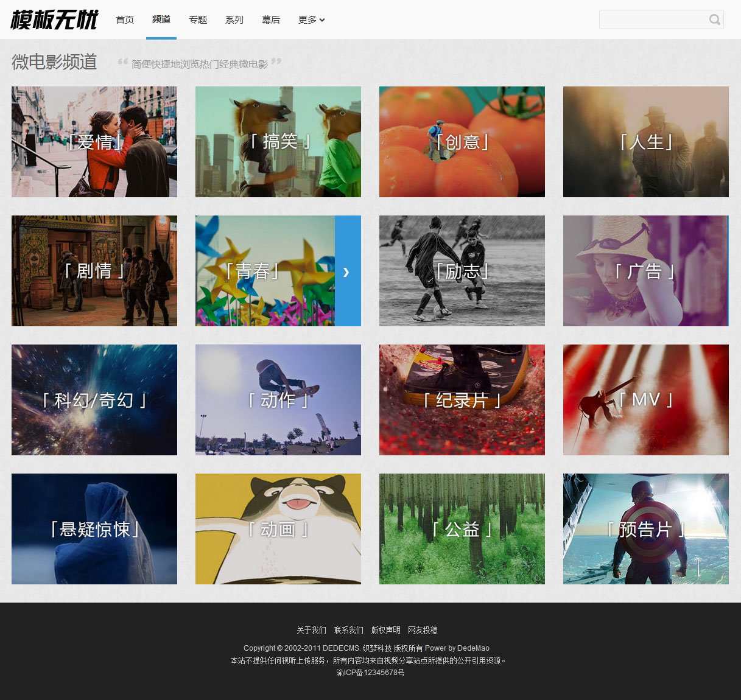Open the 幕后 navigation item
This screenshot has width=741, height=700.
pos(271,20)
